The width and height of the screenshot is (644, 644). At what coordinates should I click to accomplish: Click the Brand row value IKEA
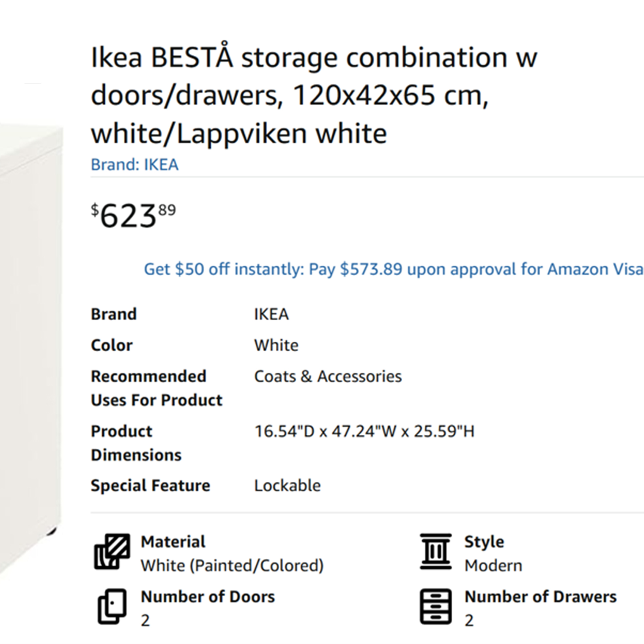pyautogui.click(x=271, y=314)
